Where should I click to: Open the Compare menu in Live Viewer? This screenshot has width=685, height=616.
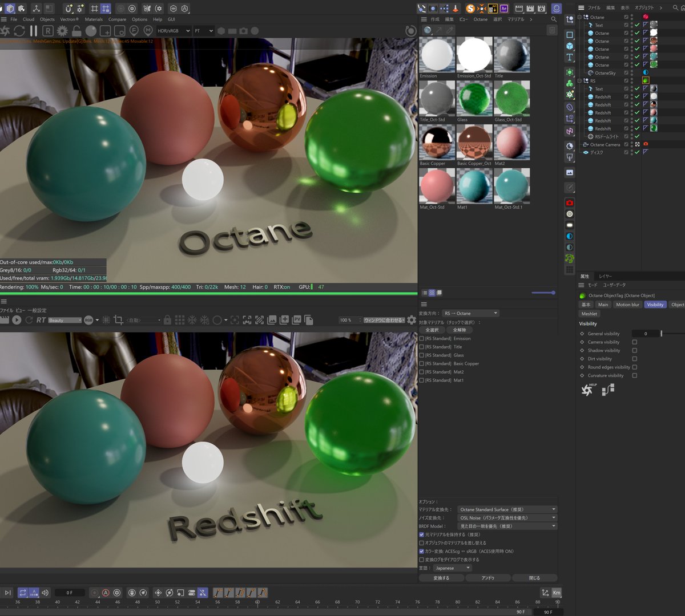(117, 19)
